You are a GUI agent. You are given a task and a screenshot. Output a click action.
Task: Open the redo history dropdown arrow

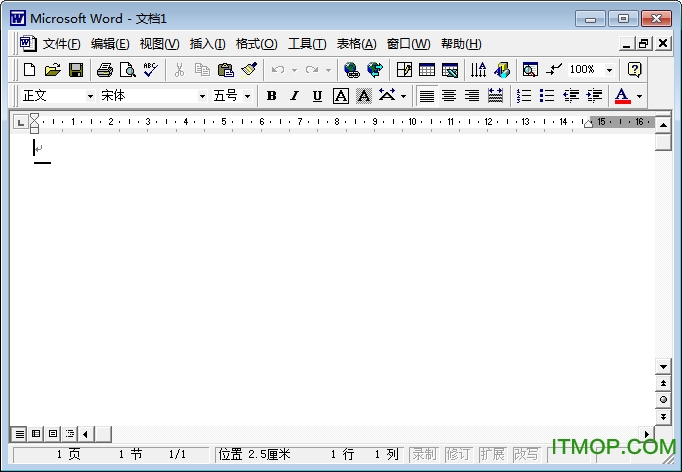click(328, 70)
